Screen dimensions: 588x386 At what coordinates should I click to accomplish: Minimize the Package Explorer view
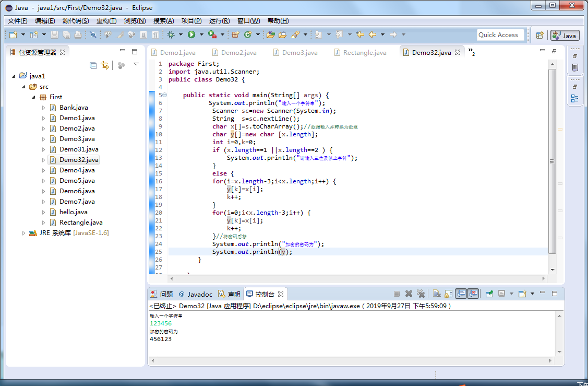123,50
